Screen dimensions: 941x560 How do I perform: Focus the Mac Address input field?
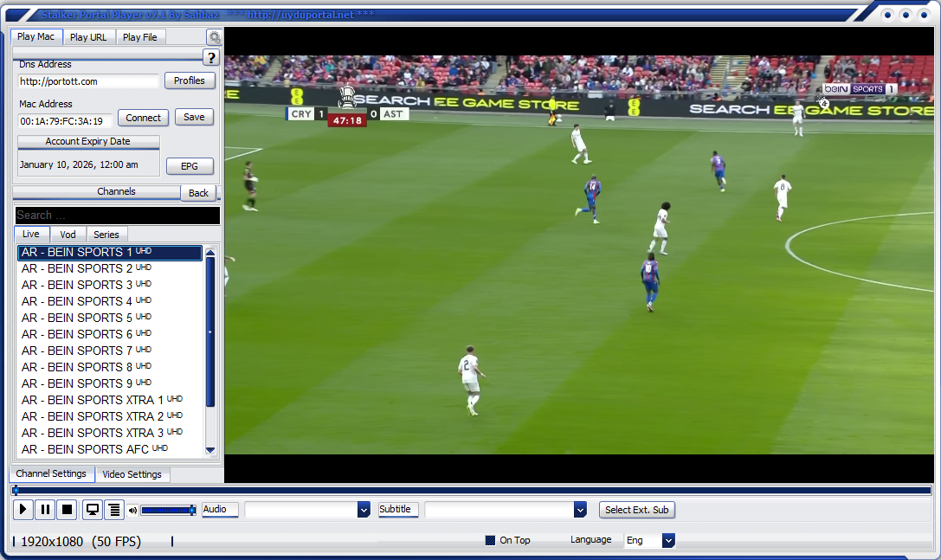pyautogui.click(x=65, y=120)
